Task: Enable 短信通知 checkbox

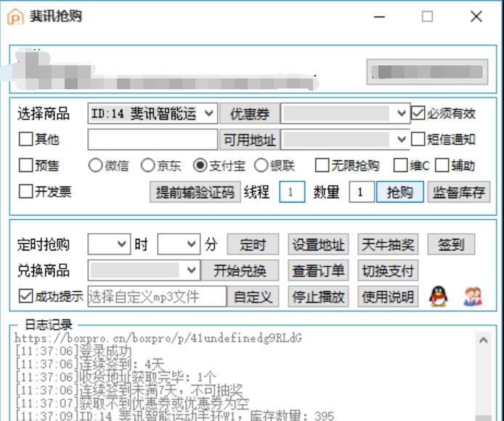Action: (418, 139)
